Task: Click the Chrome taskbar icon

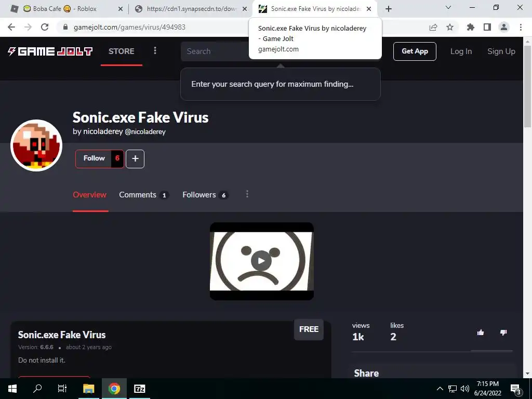Action: (x=114, y=389)
